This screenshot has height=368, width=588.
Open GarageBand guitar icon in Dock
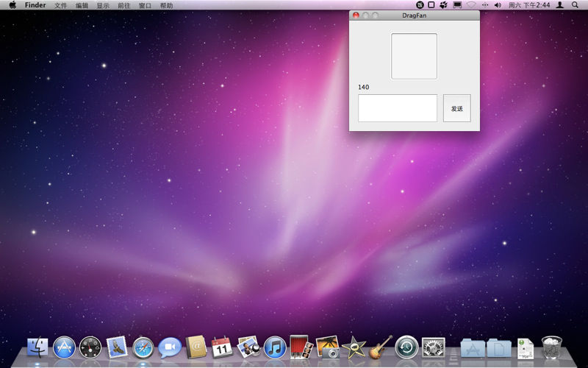pyautogui.click(x=380, y=347)
